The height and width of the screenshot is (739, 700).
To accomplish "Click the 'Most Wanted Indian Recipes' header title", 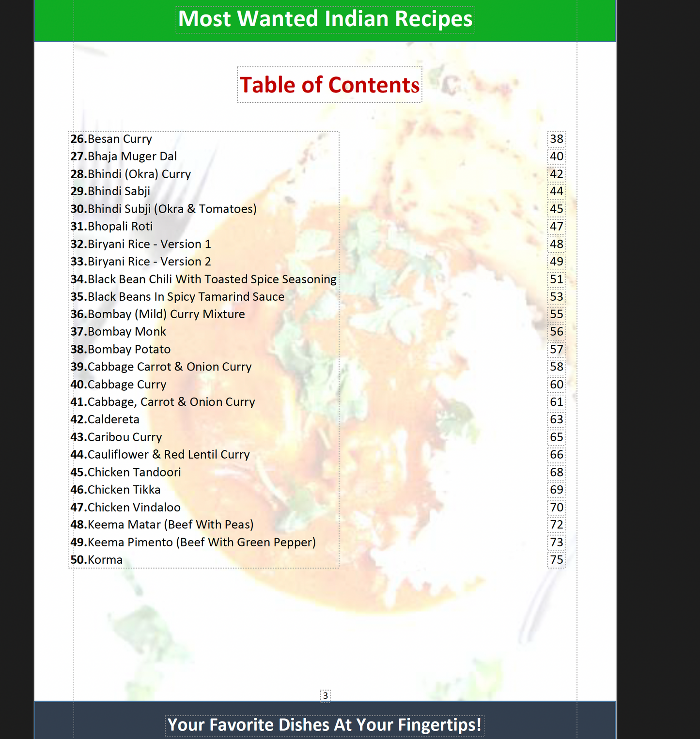I will click(x=325, y=19).
